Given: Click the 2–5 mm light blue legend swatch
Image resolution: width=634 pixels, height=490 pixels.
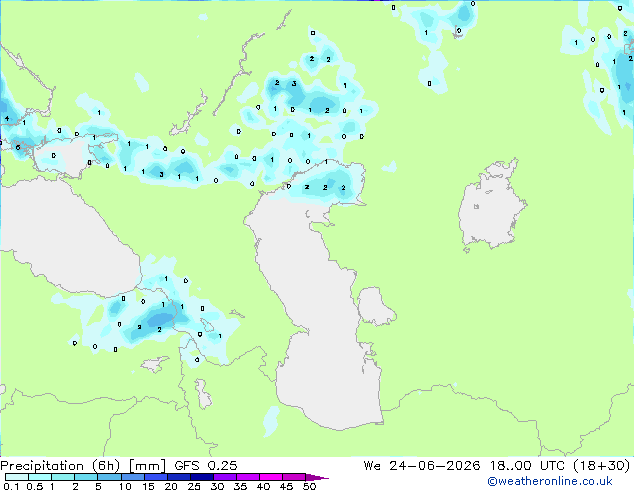Looking at the screenshot, I should [x=86, y=477].
